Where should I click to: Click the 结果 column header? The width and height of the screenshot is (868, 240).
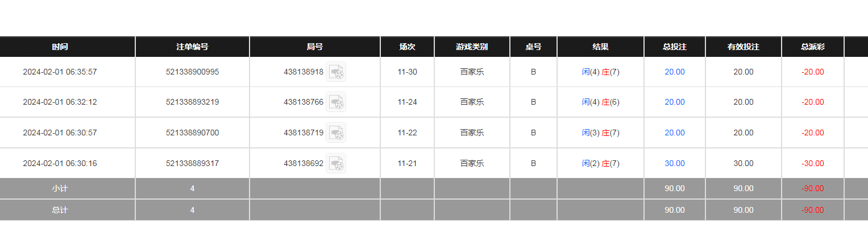[601, 47]
